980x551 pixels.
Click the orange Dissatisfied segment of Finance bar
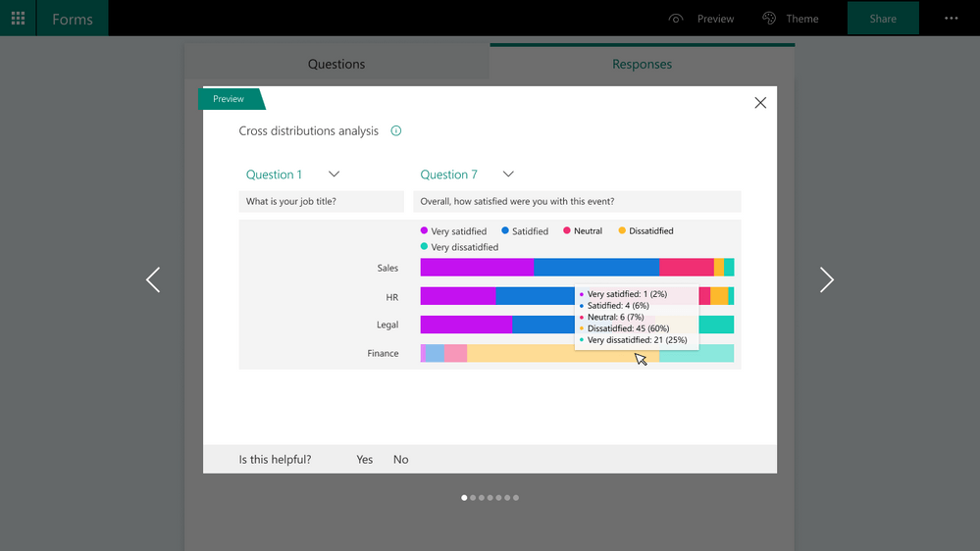(562, 354)
